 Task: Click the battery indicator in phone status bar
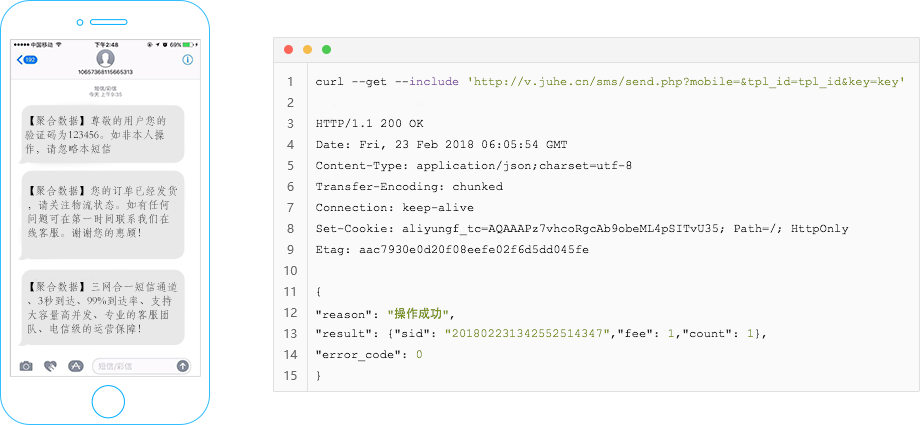190,45
